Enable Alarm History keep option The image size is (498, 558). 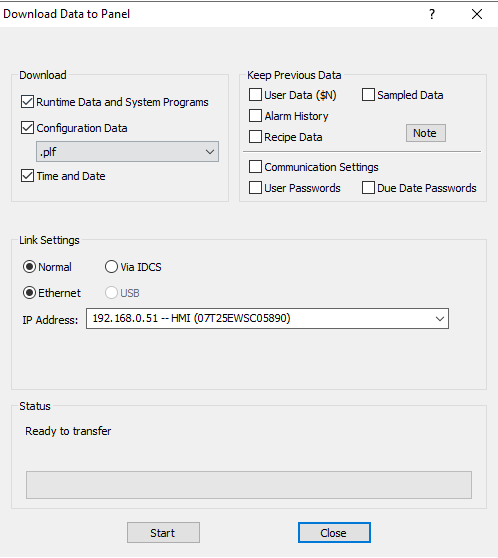tap(255, 116)
